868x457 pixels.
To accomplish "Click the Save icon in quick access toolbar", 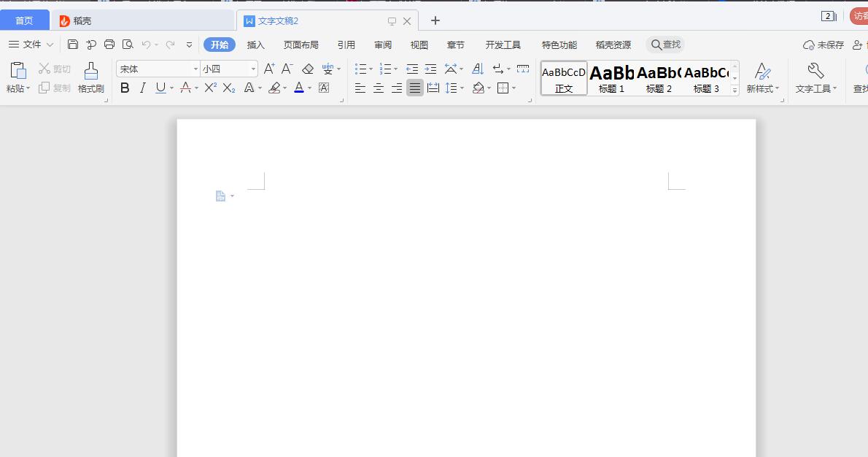I will 72,45.
